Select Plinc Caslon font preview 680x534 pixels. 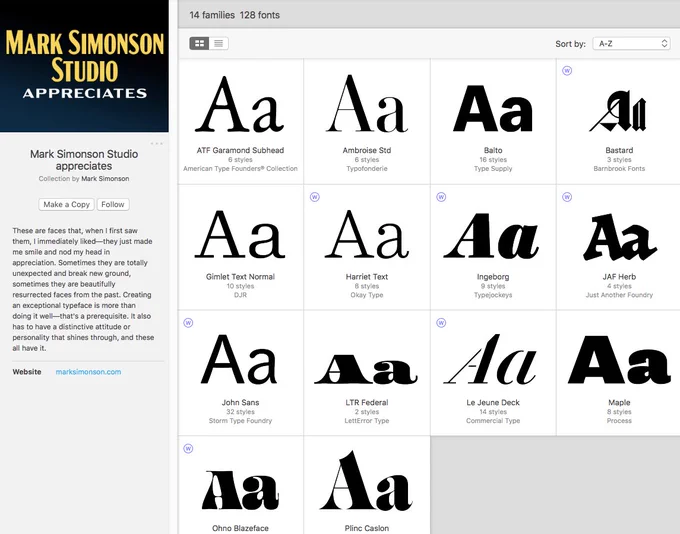[366, 481]
